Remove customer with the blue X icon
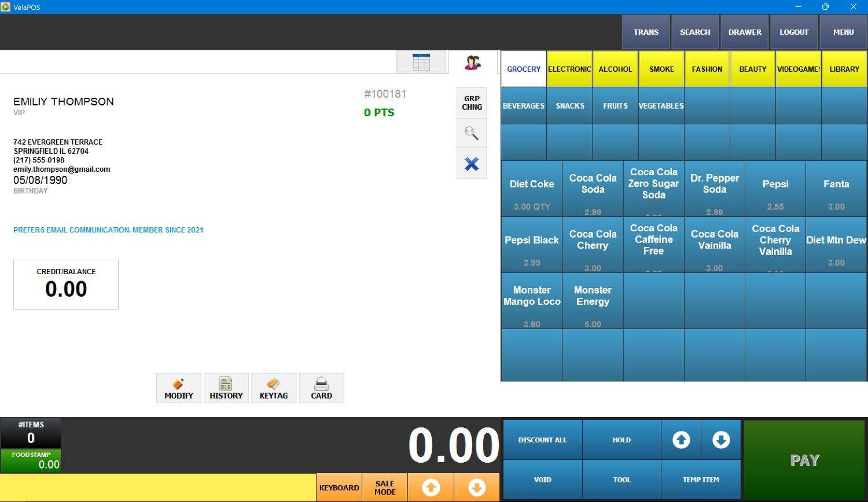868x502 pixels. pyautogui.click(x=472, y=164)
